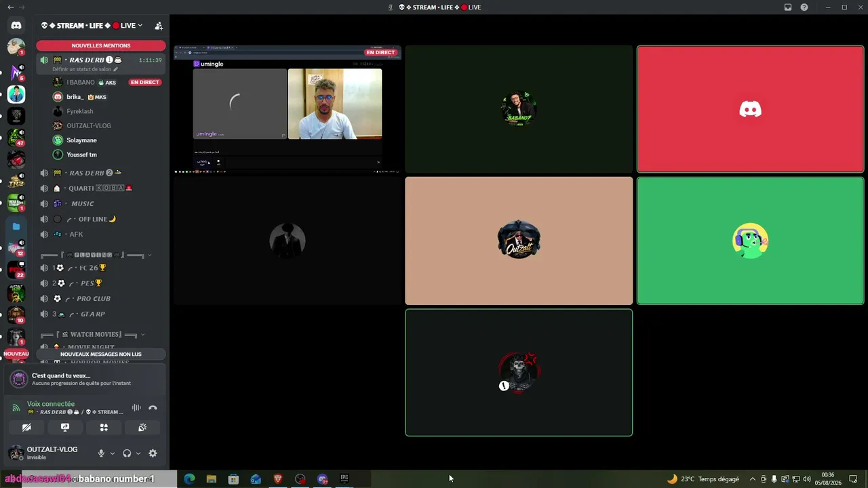Screen dimensions: 868x488
Task: Jump to Nouvelles Mentions
Action: pyautogui.click(x=101, y=45)
